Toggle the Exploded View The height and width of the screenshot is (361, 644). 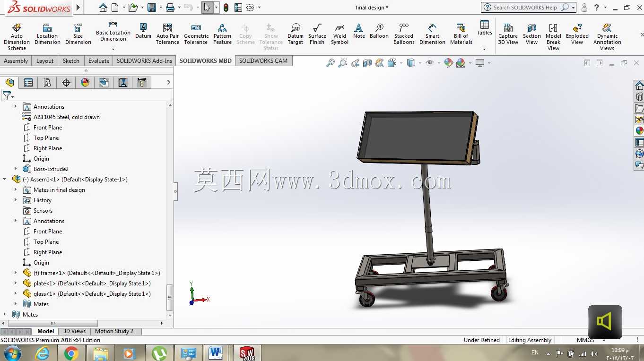[x=577, y=34]
